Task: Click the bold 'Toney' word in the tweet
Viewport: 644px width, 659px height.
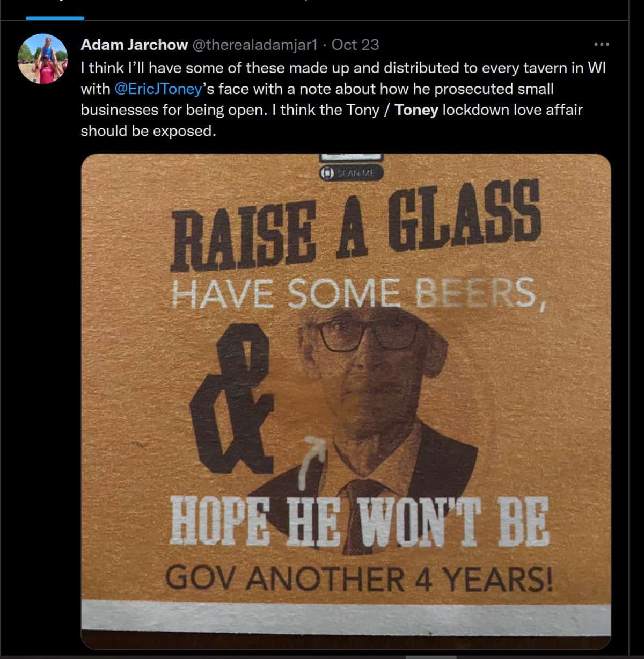Action: [416, 110]
